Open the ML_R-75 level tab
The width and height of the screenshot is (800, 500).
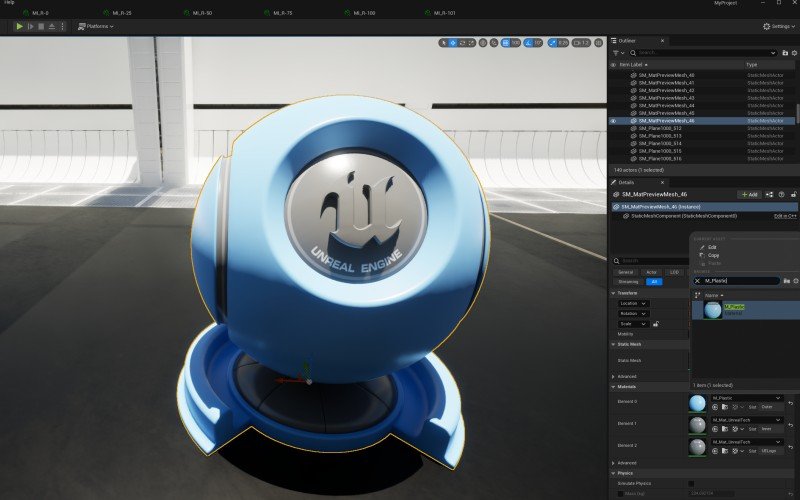coord(279,13)
